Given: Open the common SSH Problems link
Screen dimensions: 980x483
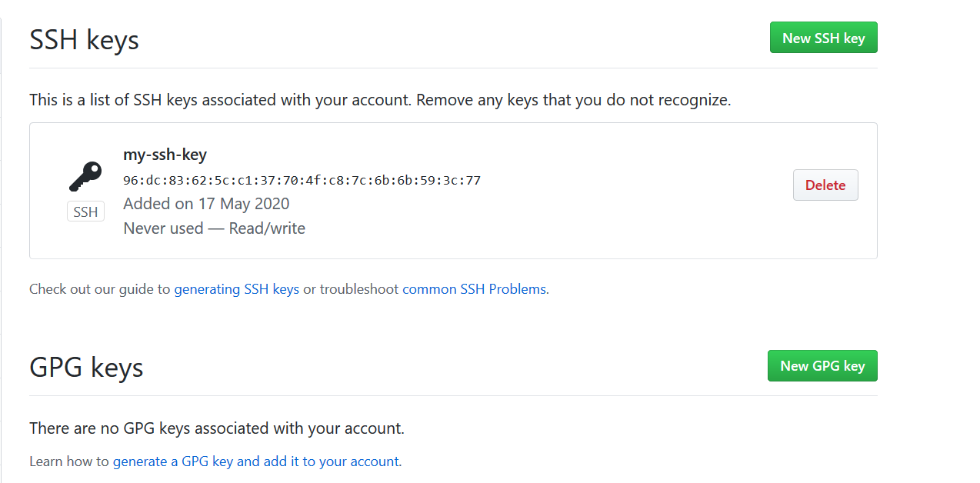Looking at the screenshot, I should point(474,289).
